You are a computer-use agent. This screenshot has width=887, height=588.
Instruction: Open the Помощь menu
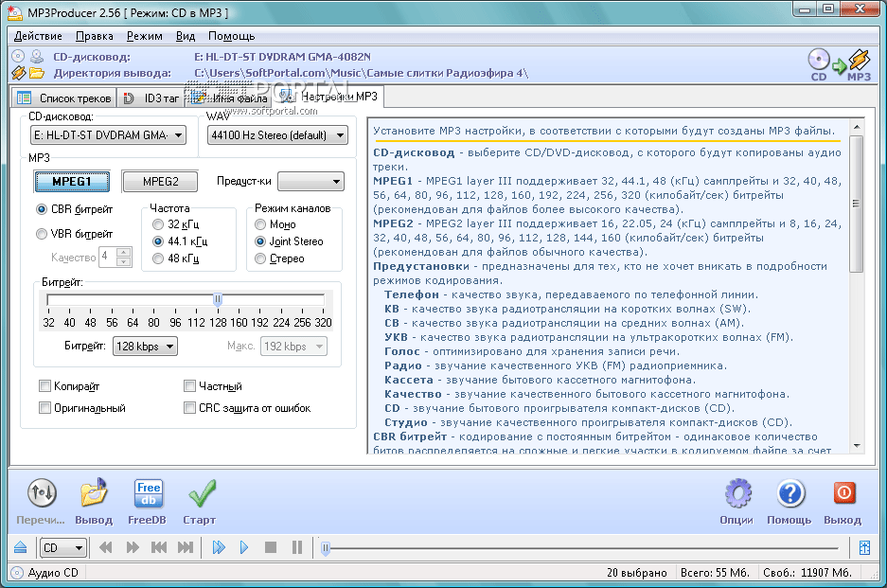[x=231, y=36]
